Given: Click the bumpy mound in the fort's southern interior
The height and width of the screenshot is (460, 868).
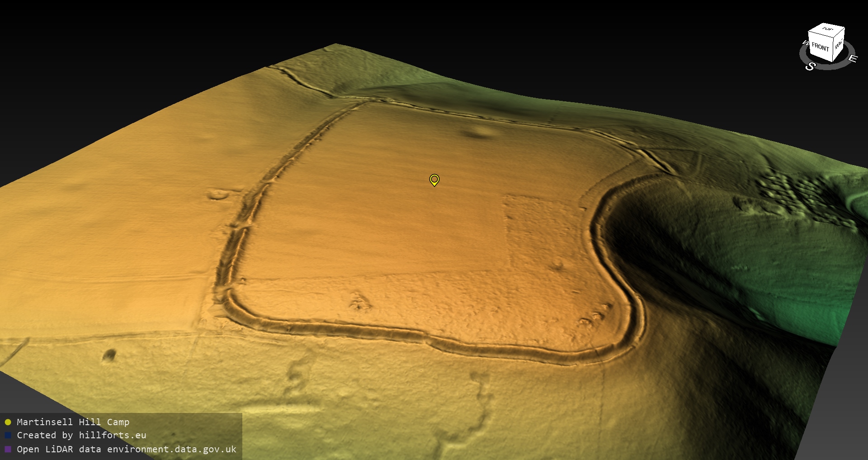Looking at the screenshot, I should (360, 302).
